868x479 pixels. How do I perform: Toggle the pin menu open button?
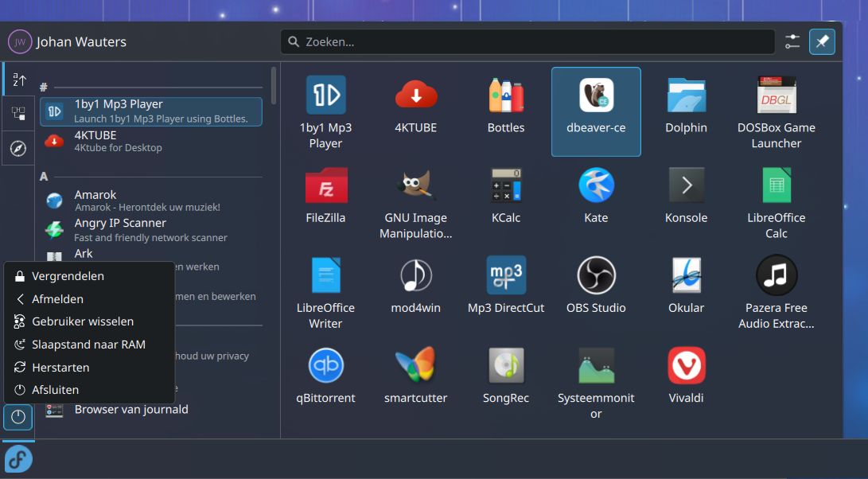822,41
